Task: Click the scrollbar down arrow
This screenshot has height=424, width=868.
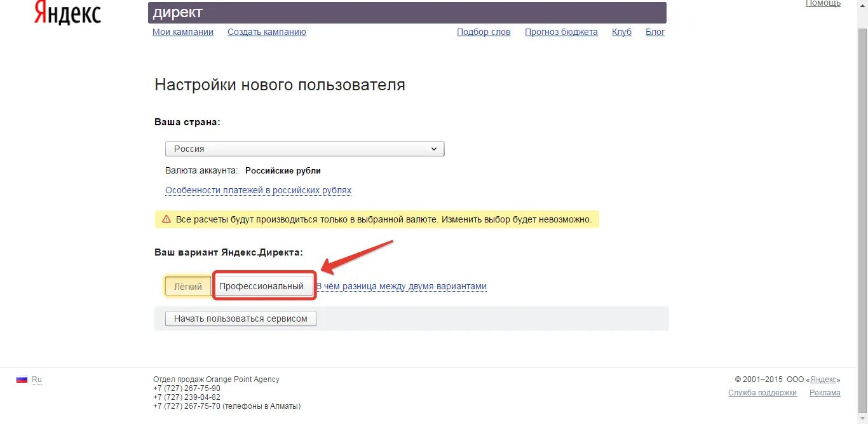Action: [x=863, y=420]
